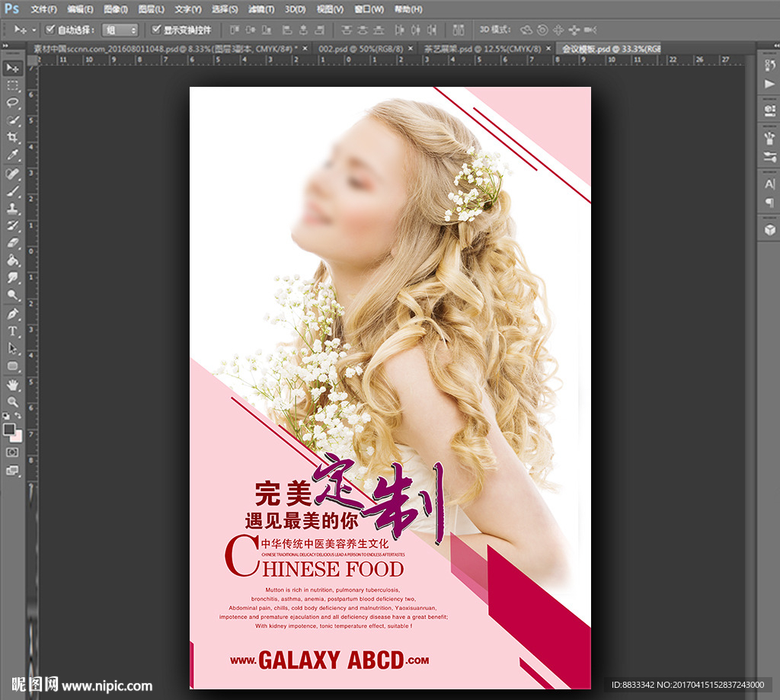780x700 pixels.
Task: Swap foreground and background colors
Action: pos(20,417)
